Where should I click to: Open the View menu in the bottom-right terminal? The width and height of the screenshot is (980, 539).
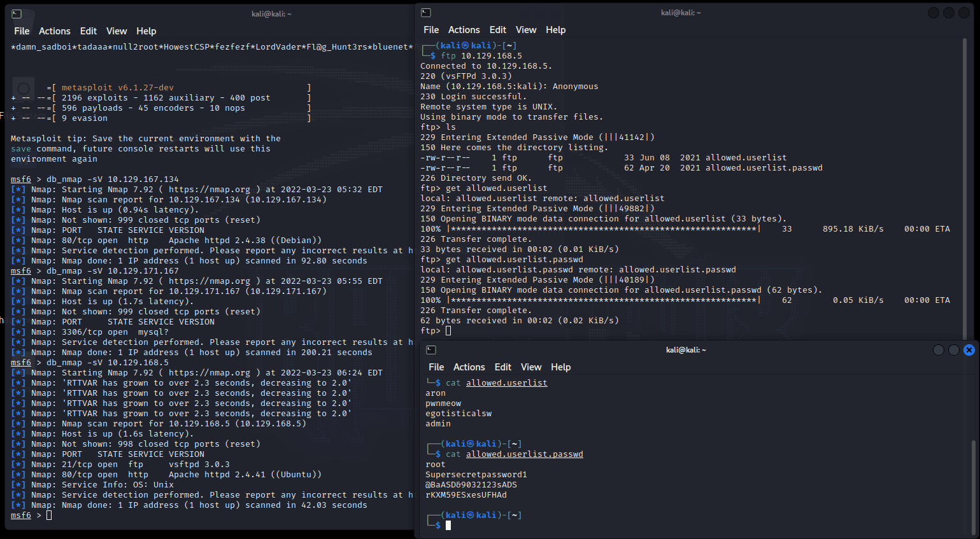[x=530, y=367]
